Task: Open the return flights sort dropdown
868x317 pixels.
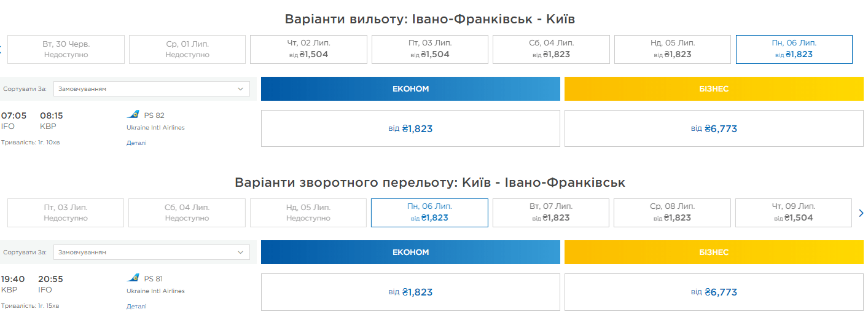Action: pos(151,252)
